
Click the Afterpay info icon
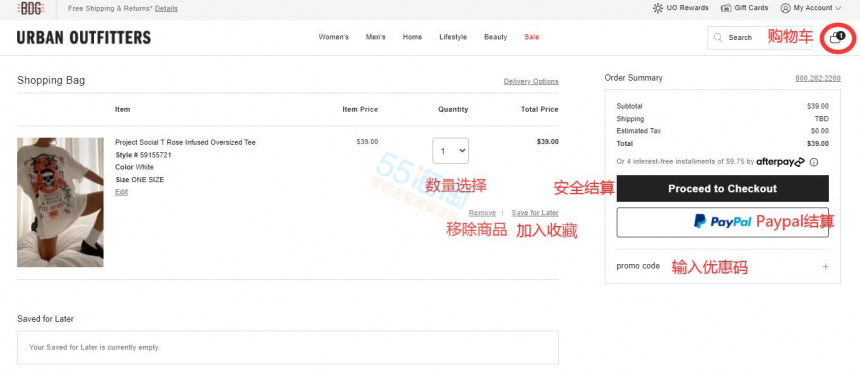pyautogui.click(x=814, y=162)
